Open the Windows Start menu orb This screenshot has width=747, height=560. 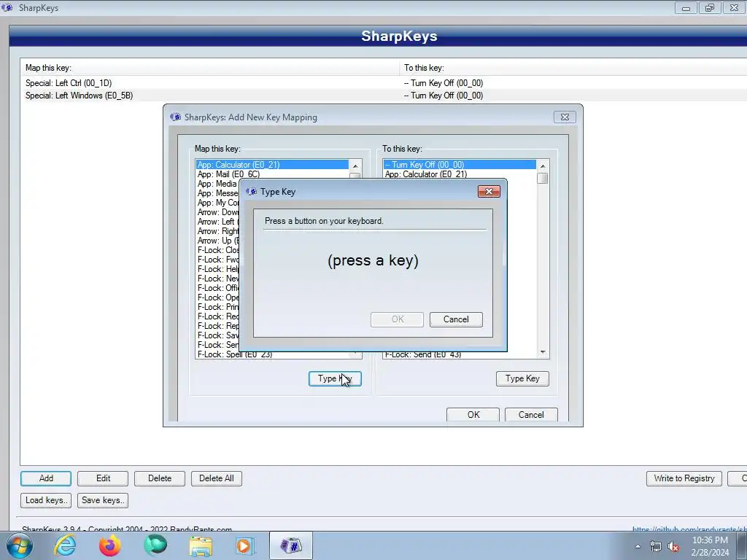tap(20, 545)
